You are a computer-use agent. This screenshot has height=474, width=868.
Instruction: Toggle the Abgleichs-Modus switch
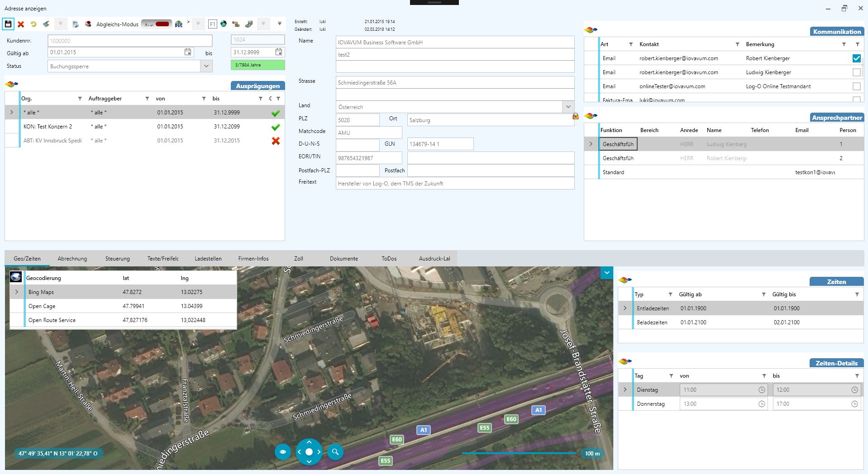157,24
